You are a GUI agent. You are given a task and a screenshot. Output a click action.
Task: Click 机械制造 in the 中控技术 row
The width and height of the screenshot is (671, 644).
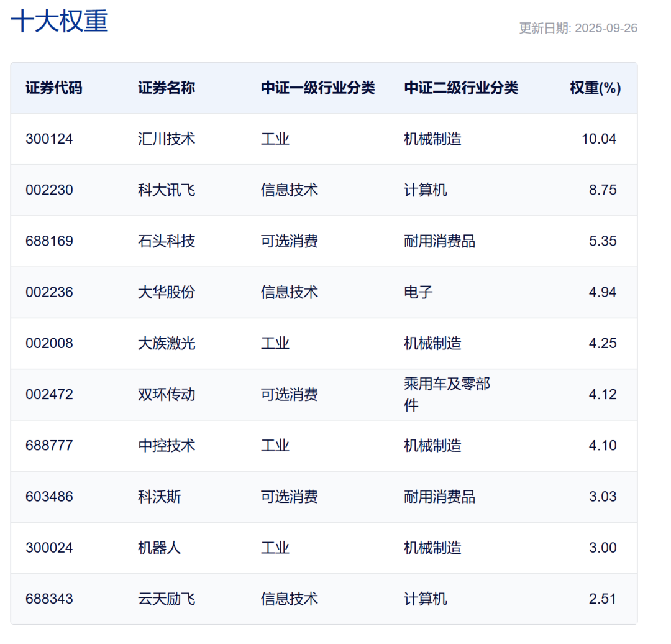tap(432, 445)
